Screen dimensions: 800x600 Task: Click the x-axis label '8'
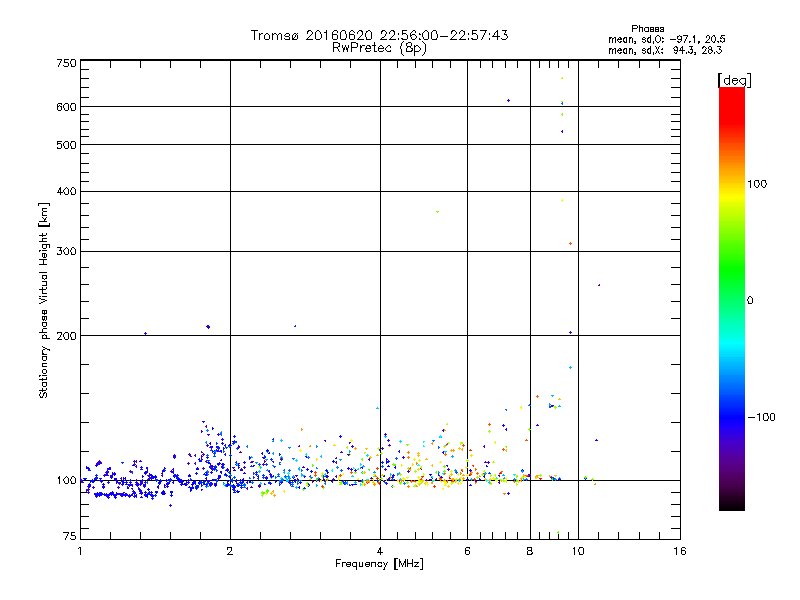[x=530, y=551]
